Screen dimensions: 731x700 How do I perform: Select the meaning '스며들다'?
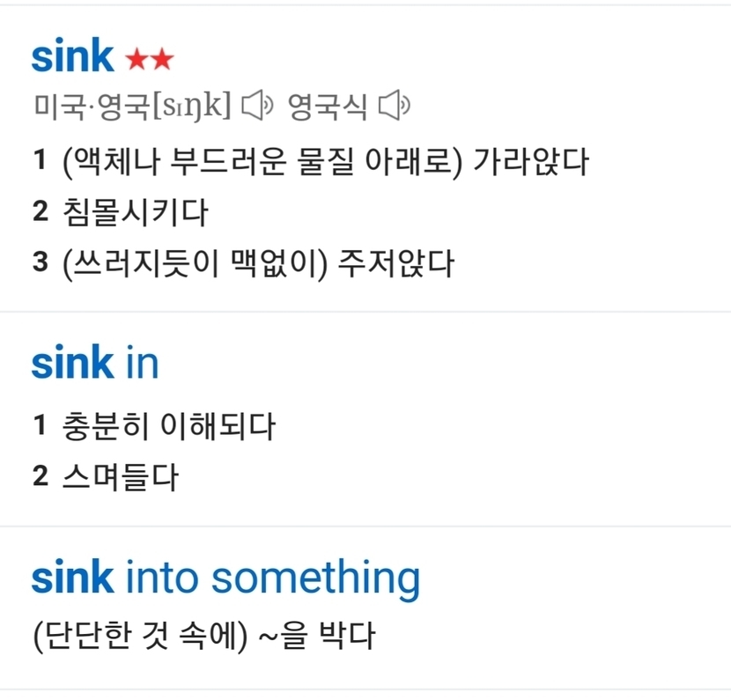(x=121, y=477)
